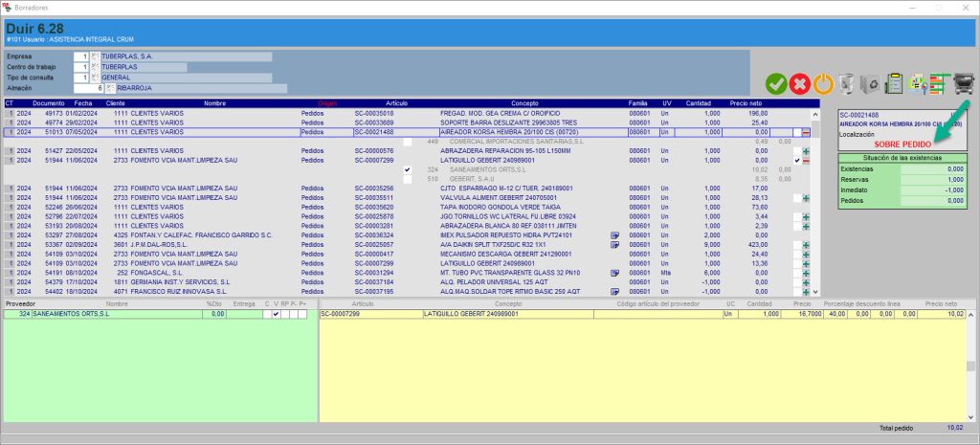Click the delivery truck icon
The image size is (980, 445).
click(x=963, y=84)
